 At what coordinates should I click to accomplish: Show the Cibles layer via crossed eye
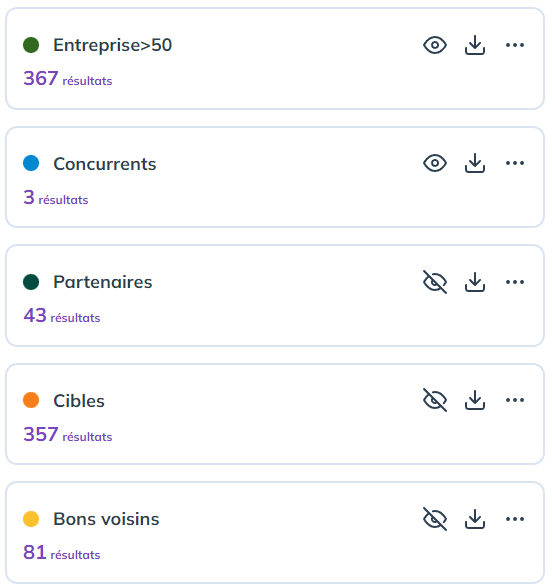tap(435, 400)
